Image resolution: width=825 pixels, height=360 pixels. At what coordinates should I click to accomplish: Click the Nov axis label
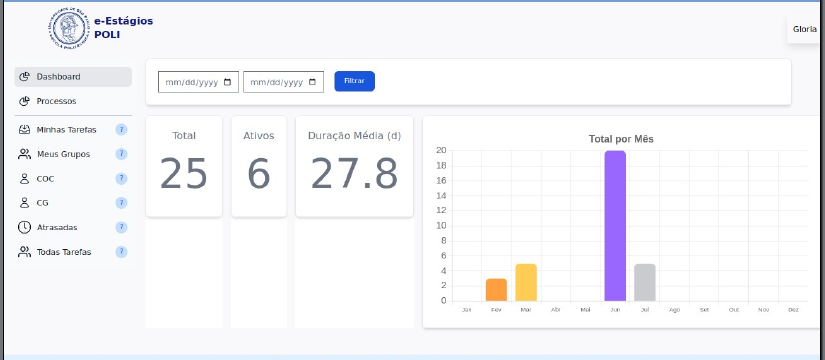pyautogui.click(x=763, y=310)
